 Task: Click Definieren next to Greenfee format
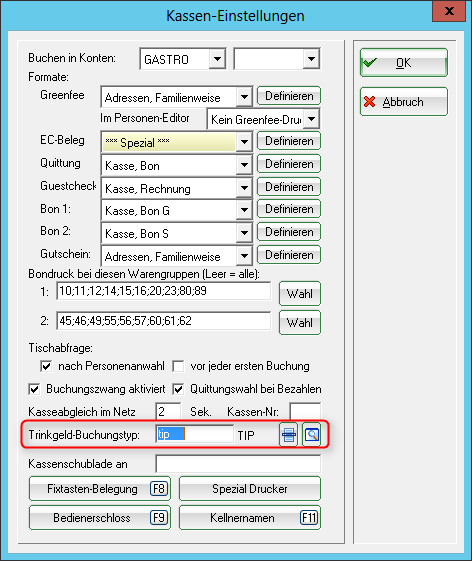[x=289, y=96]
